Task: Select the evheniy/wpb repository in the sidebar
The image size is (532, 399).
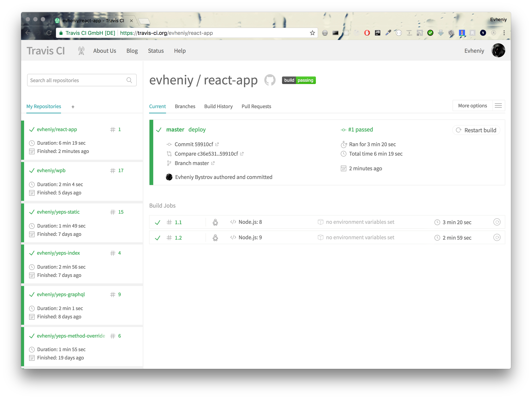Action: tap(51, 170)
